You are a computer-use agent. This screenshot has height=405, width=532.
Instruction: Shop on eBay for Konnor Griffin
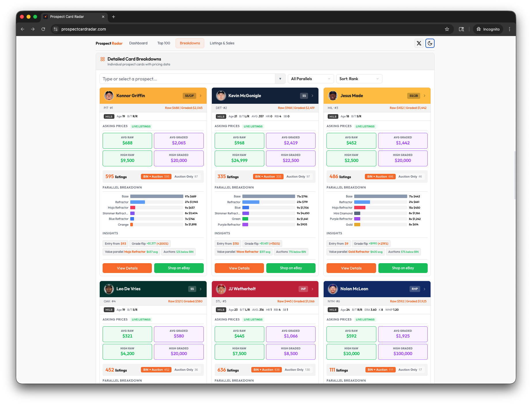coord(179,268)
